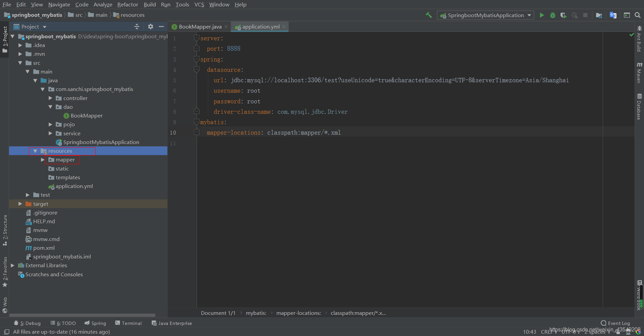The image size is (644, 336).
Task: Expand the target folder
Action: (x=20, y=204)
